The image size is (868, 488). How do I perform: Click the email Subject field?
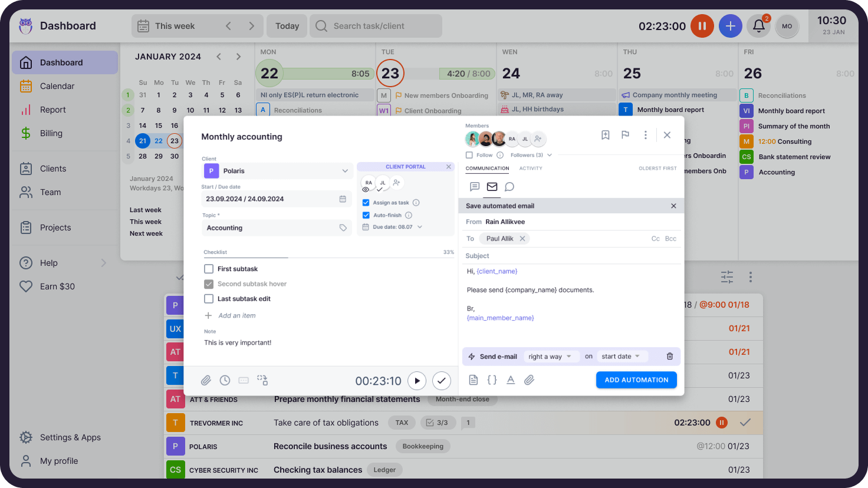[x=571, y=256]
